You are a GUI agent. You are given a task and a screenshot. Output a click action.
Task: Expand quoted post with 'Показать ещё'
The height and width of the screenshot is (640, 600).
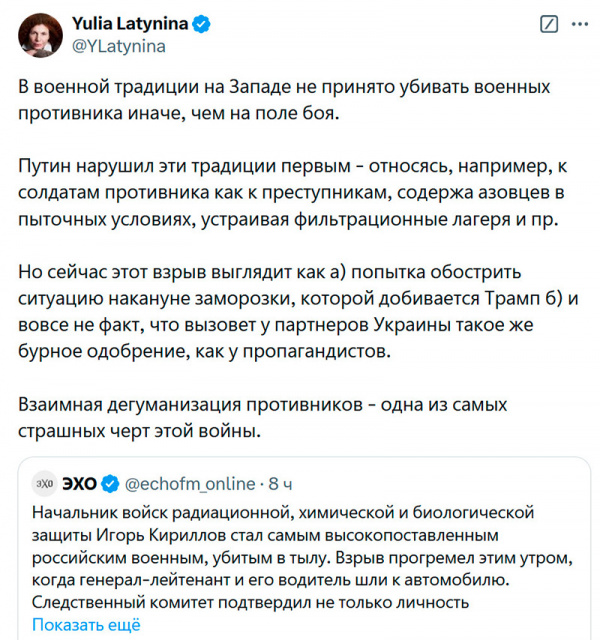click(x=86, y=624)
